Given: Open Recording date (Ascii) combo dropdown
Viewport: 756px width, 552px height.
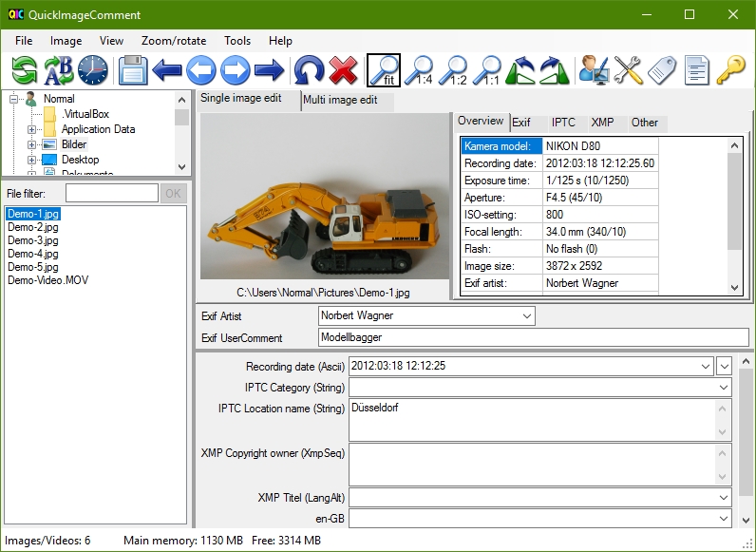Looking at the screenshot, I should click(706, 366).
